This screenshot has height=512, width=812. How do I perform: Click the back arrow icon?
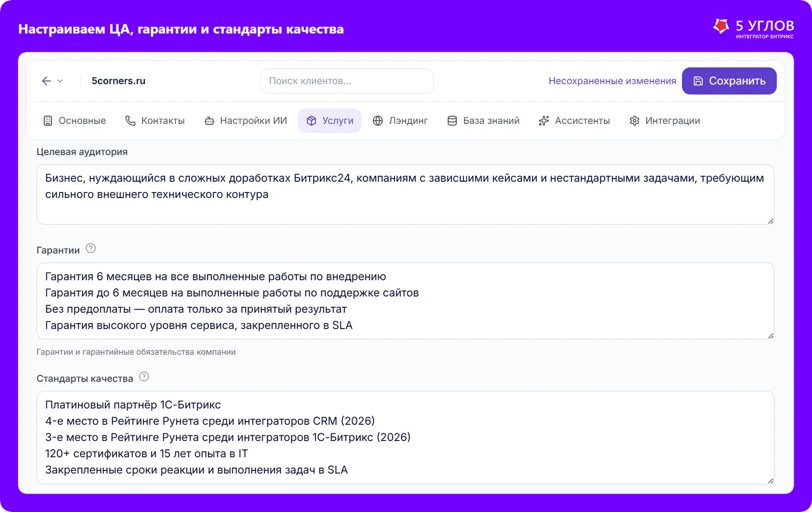(46, 81)
